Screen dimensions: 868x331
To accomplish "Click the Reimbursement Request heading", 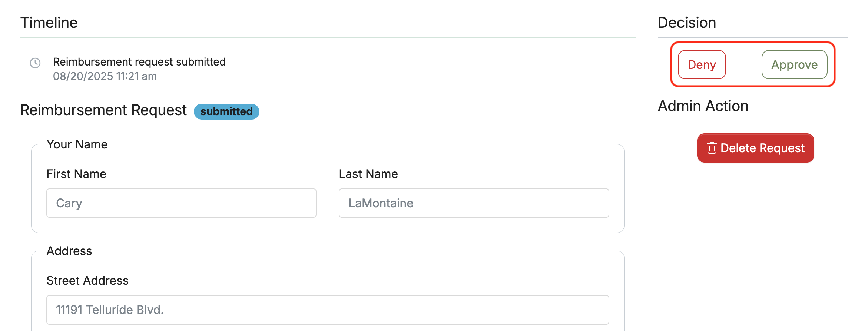I will [x=103, y=110].
